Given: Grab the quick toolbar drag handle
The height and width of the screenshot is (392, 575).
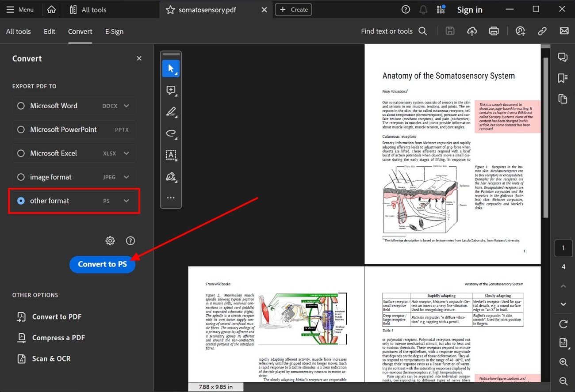Looking at the screenshot, I should tap(171, 54).
